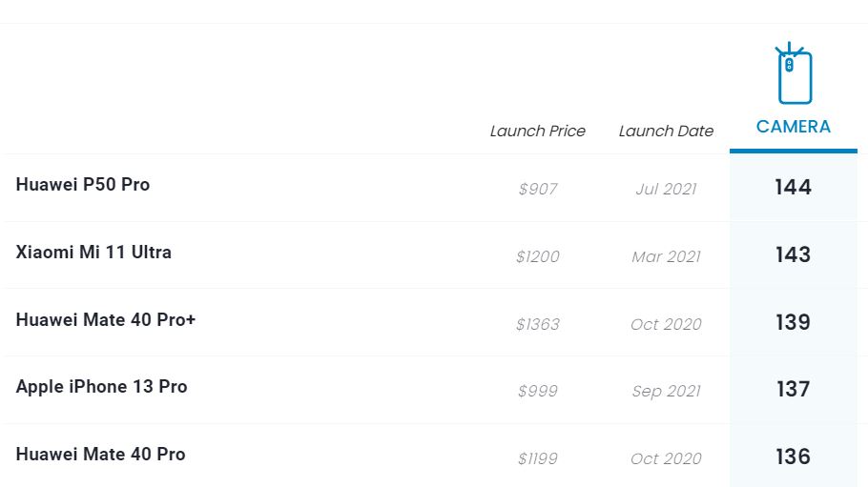The width and height of the screenshot is (868, 487).
Task: Open the Huawei Mate 40 Pro+ entry
Action: [x=106, y=320]
